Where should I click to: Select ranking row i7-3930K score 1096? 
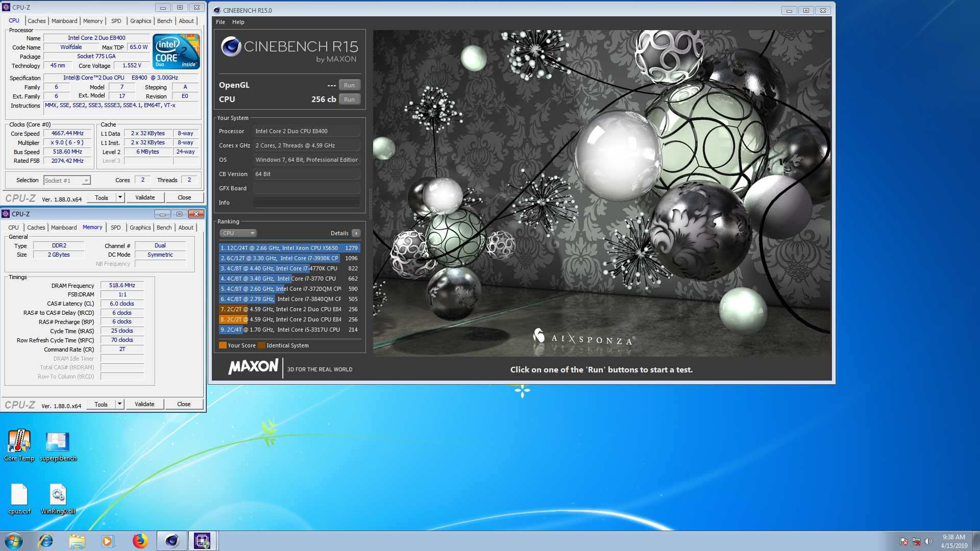(x=289, y=258)
